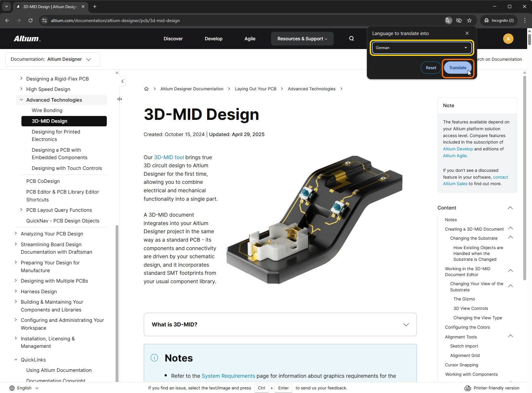
Task: Click the info icon beside Notes heading
Action: (154, 358)
